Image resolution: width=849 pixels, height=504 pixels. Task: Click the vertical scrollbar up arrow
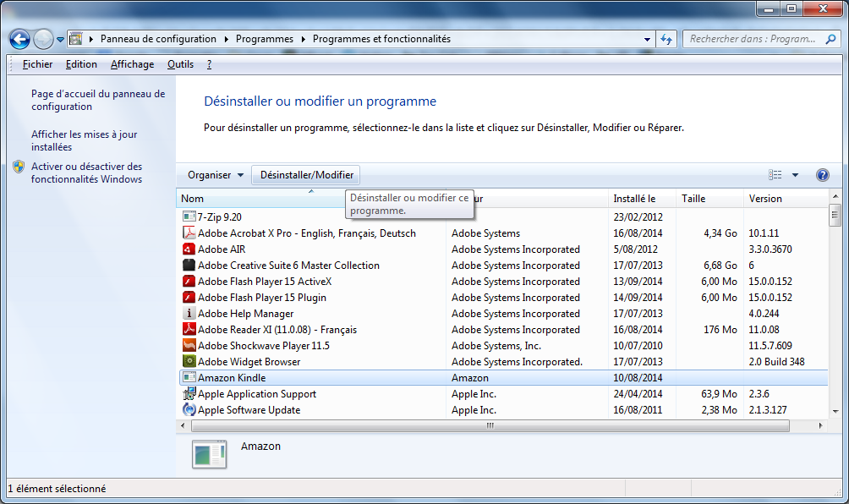click(x=835, y=196)
